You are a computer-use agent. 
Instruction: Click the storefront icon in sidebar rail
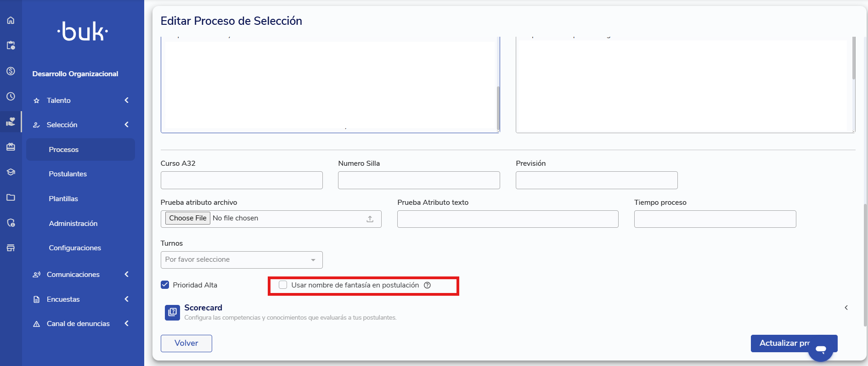coord(11,248)
